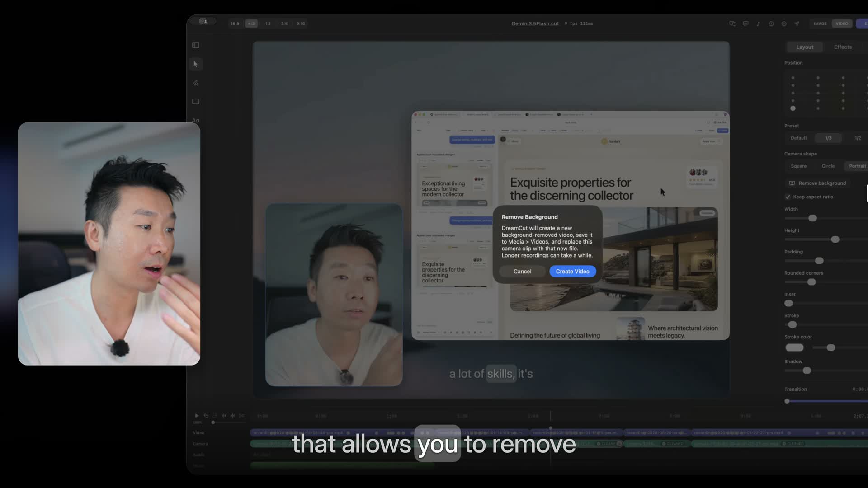Screen dimensions: 868x488
Task: Click the Audio track label
Action: [x=198, y=455]
